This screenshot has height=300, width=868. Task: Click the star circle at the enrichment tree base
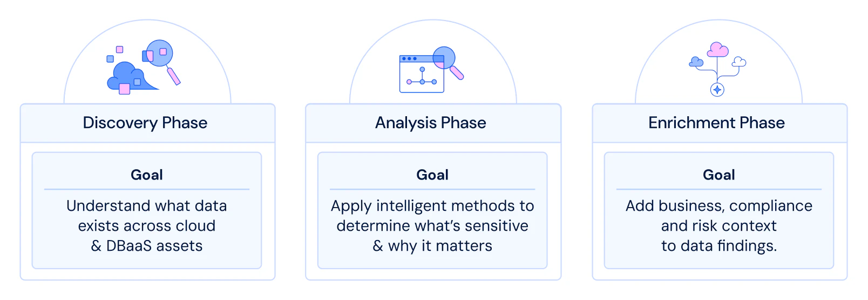coord(717,90)
